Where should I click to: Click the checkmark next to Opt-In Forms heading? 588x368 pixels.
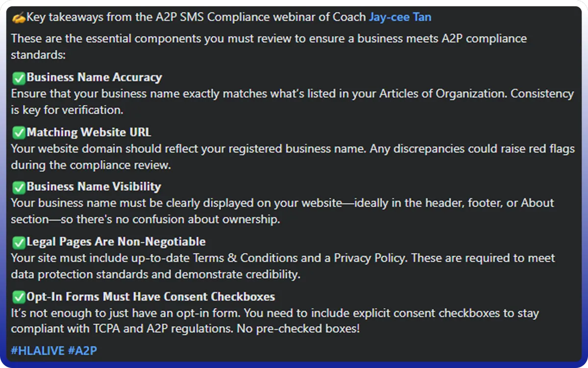click(x=19, y=296)
